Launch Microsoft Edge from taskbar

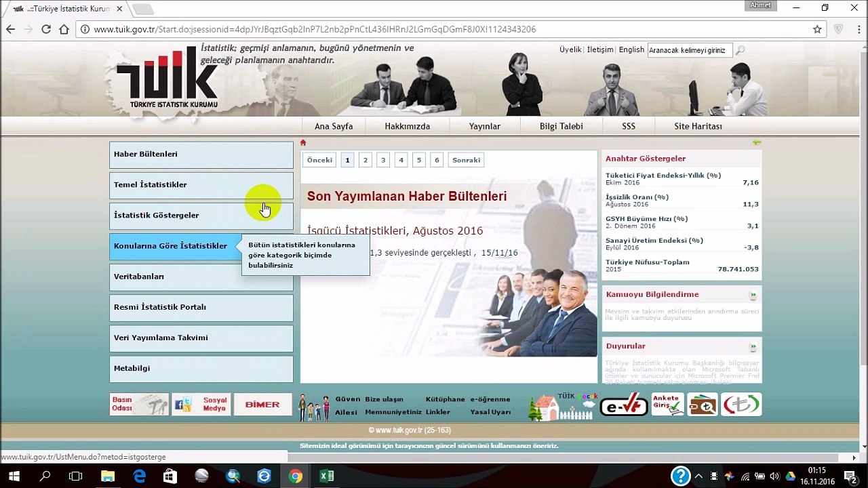139,476
